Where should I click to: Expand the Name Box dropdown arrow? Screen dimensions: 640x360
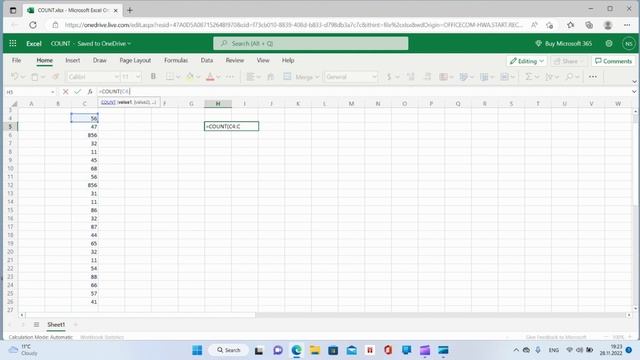(x=53, y=92)
